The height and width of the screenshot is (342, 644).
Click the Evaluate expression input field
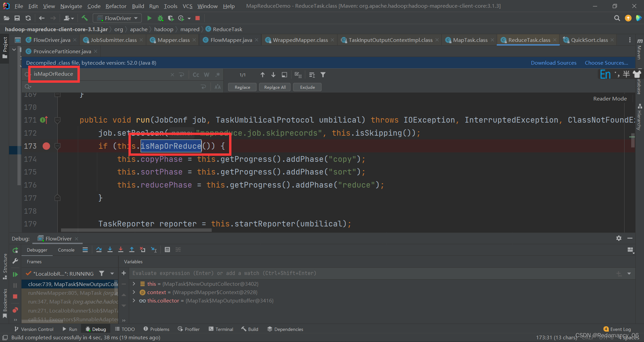[x=372, y=273]
